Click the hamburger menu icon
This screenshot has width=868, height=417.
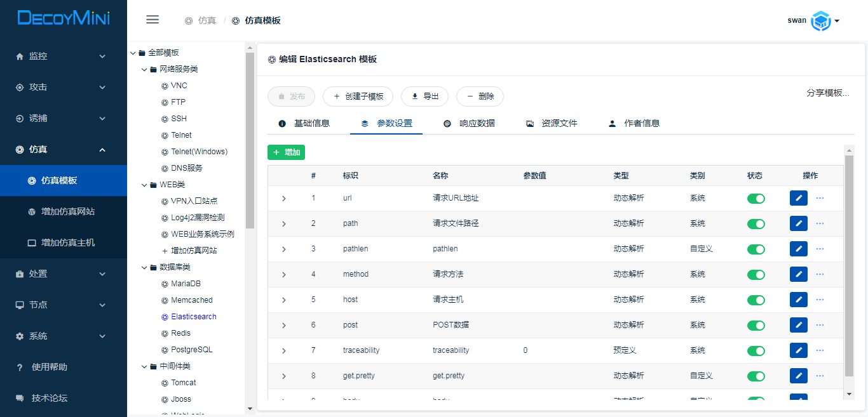click(153, 20)
